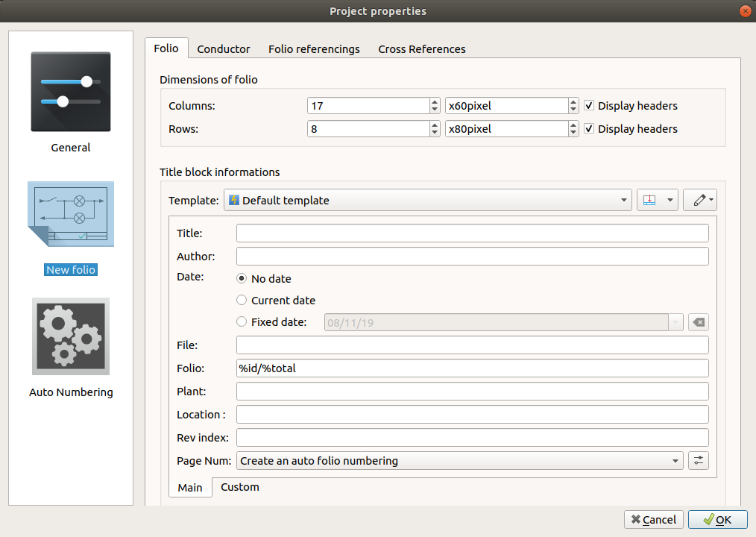This screenshot has width=756, height=537.
Task: Click the Columns value field showing 17
Action: (x=368, y=106)
